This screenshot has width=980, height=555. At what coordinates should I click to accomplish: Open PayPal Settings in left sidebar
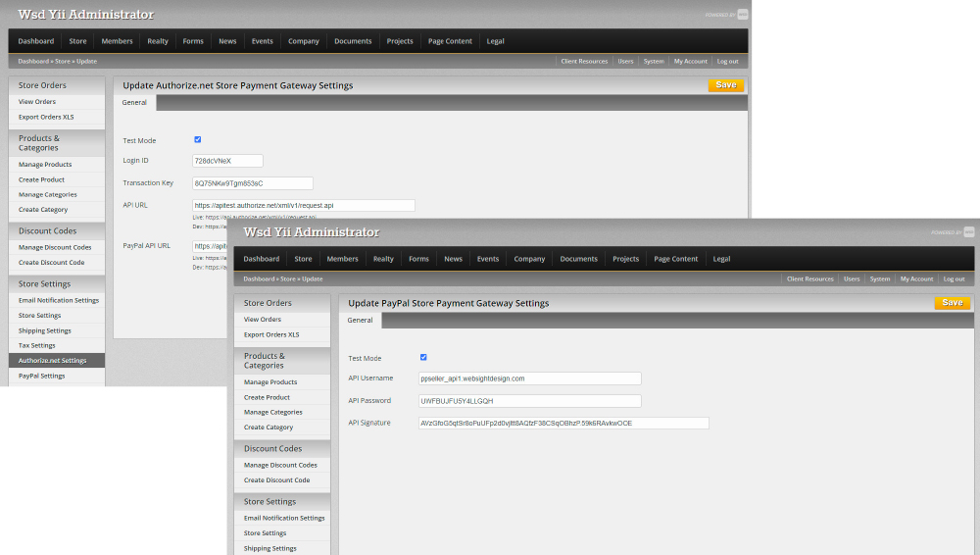(42, 377)
